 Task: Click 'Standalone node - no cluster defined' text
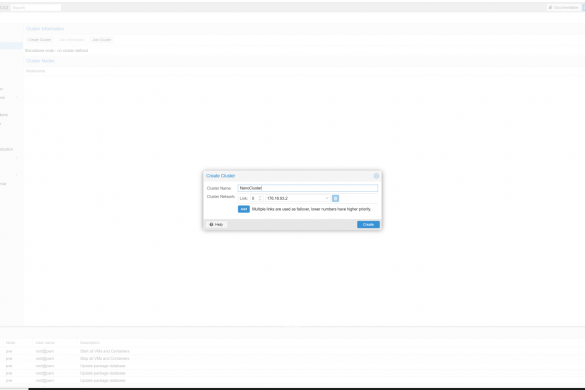[x=56, y=50]
